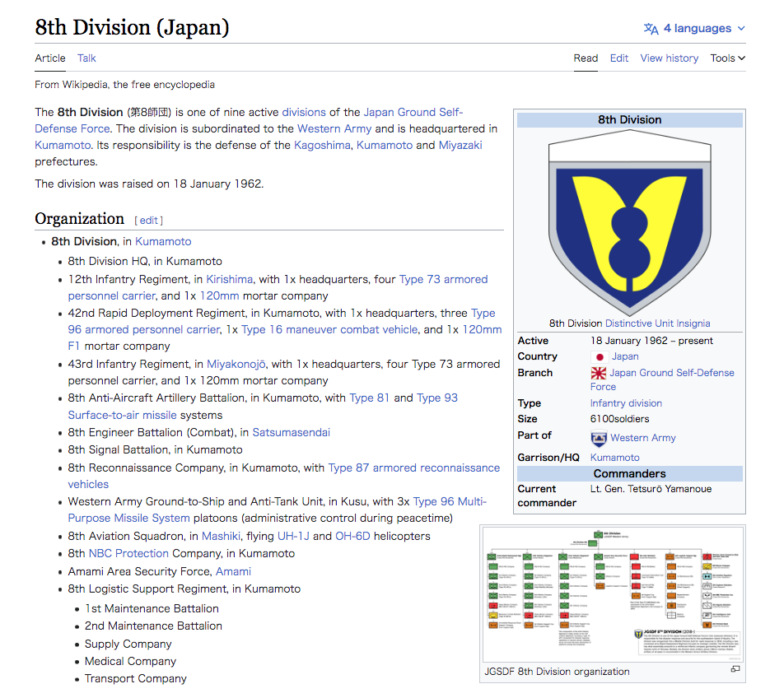Select the Article tab
The width and height of the screenshot is (784, 698).
click(x=50, y=58)
